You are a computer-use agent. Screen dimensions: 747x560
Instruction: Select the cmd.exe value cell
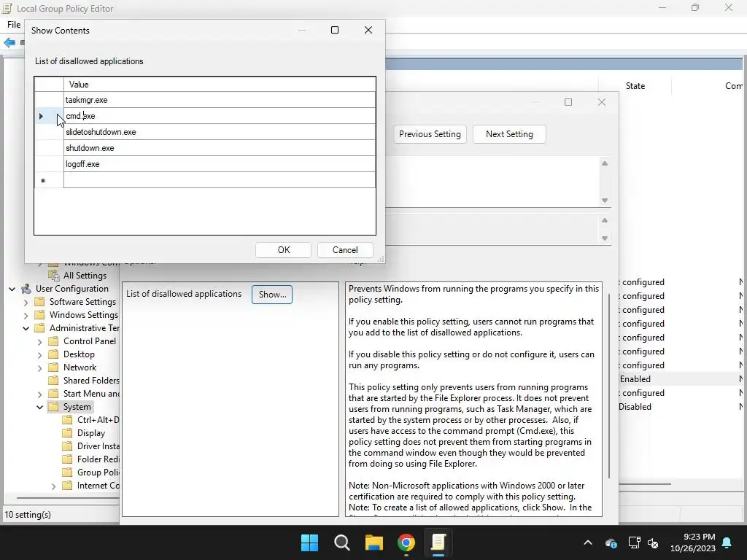[x=220, y=116]
